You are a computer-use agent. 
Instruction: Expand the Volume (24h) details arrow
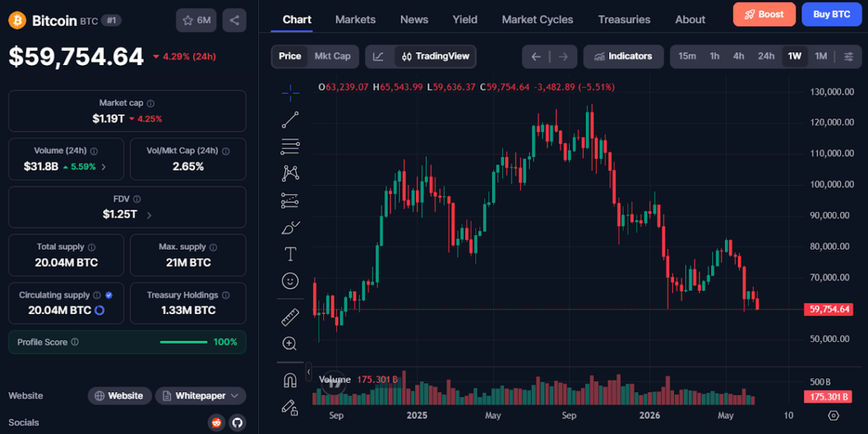click(103, 166)
